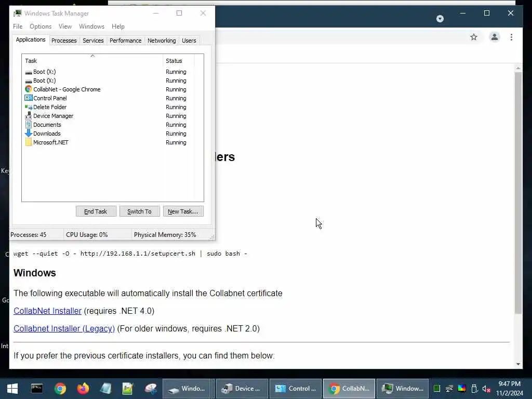Image resolution: width=532 pixels, height=399 pixels.
Task: Open the Collabnet Installer (Legacy) link
Action: click(x=64, y=328)
